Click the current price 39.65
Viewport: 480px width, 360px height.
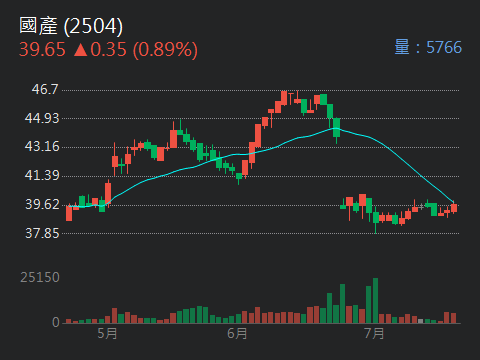(42, 50)
